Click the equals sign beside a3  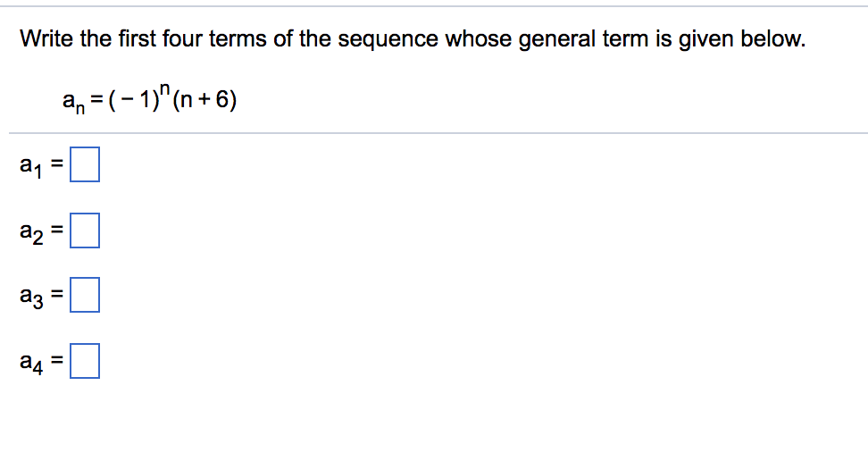pyautogui.click(x=57, y=294)
